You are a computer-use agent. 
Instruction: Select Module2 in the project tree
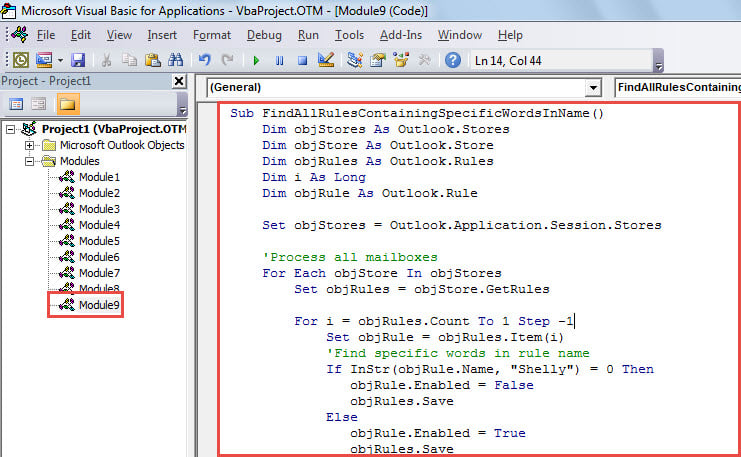(x=99, y=193)
